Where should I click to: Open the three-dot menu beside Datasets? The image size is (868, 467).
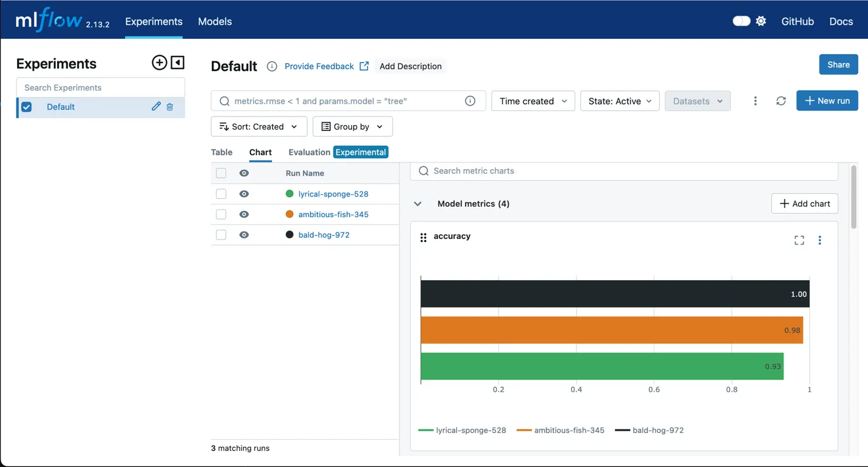pyautogui.click(x=755, y=101)
